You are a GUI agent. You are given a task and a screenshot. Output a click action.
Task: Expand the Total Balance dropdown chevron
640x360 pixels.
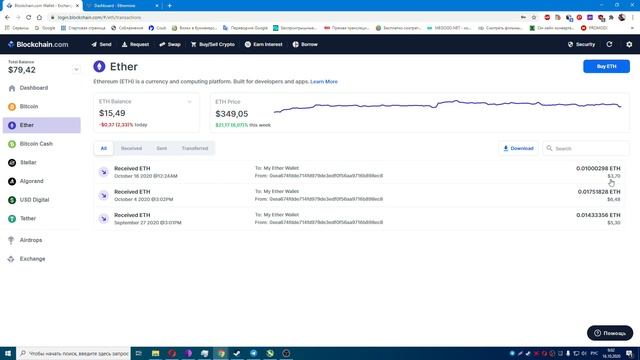pyautogui.click(x=76, y=69)
